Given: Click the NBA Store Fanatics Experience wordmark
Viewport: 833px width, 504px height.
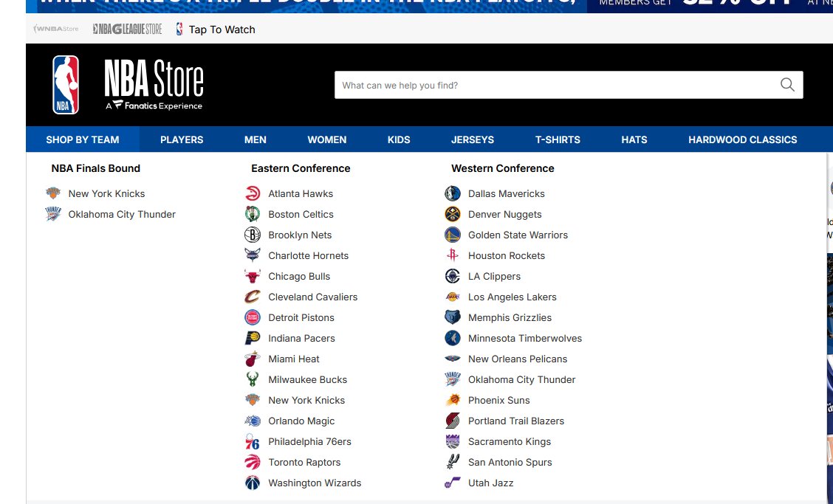Looking at the screenshot, I should coord(154,85).
